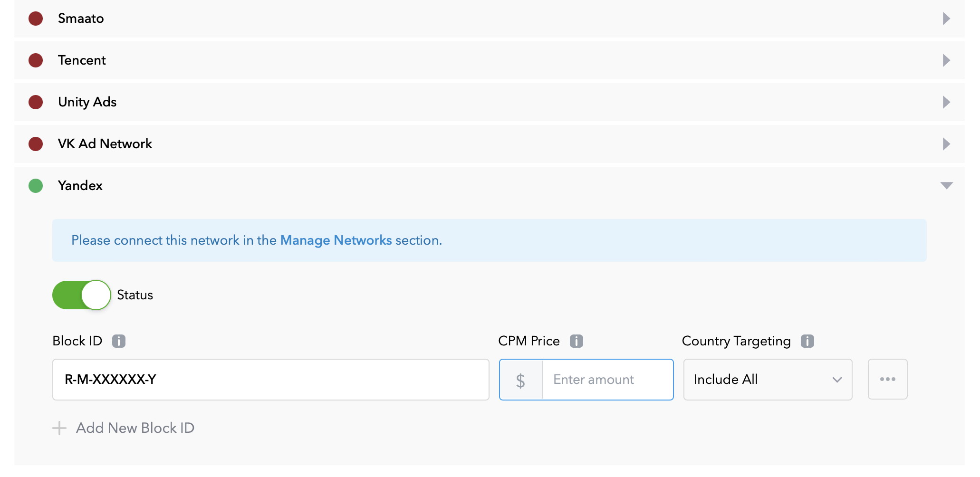The width and height of the screenshot is (980, 477).
Task: Expand the VK Ad Network row arrow
Action: click(946, 144)
